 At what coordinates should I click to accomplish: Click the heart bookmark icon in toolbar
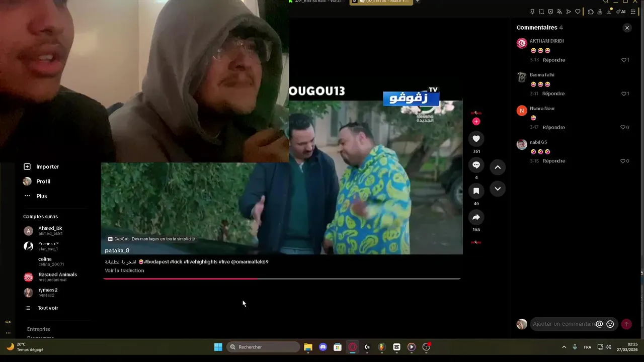click(x=578, y=12)
